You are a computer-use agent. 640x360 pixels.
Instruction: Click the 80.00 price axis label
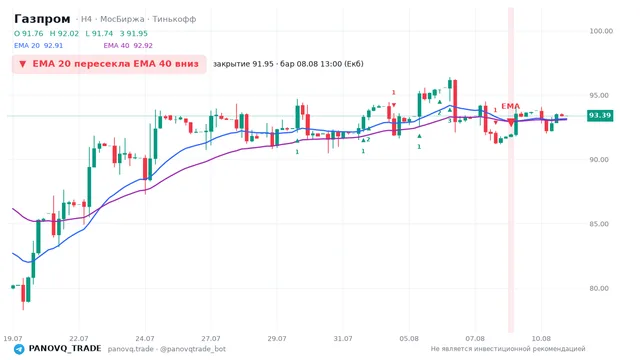[599, 288]
